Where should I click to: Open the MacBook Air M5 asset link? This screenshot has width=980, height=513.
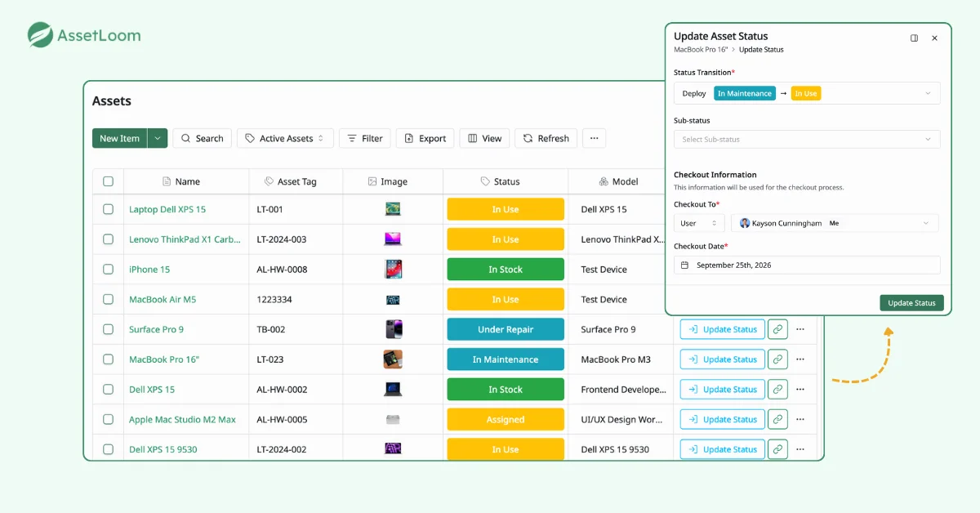click(163, 300)
